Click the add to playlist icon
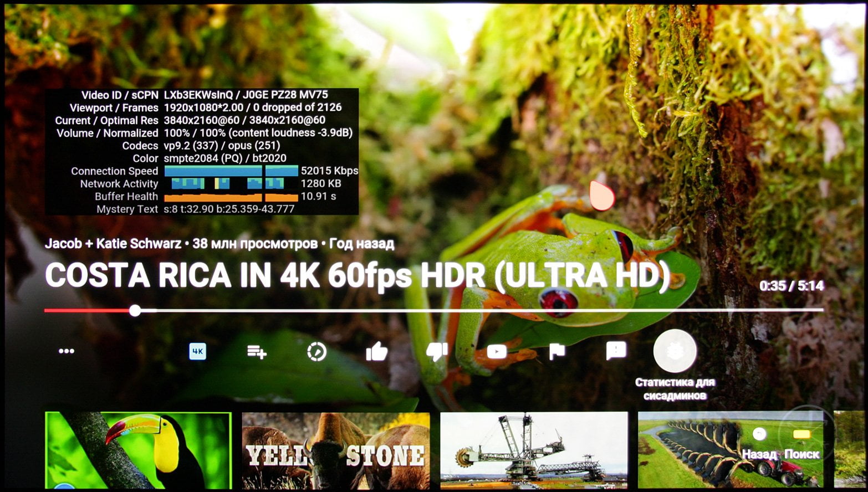The image size is (868, 492). [257, 352]
